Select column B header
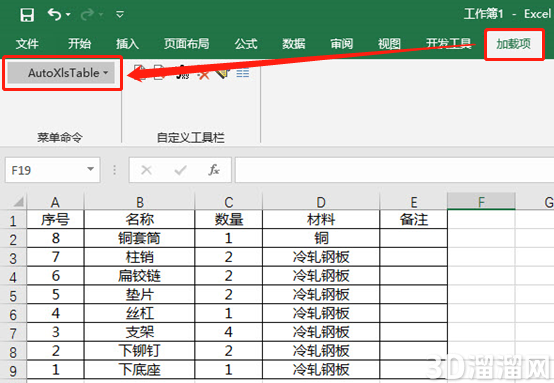The image size is (554, 383). coord(140,202)
